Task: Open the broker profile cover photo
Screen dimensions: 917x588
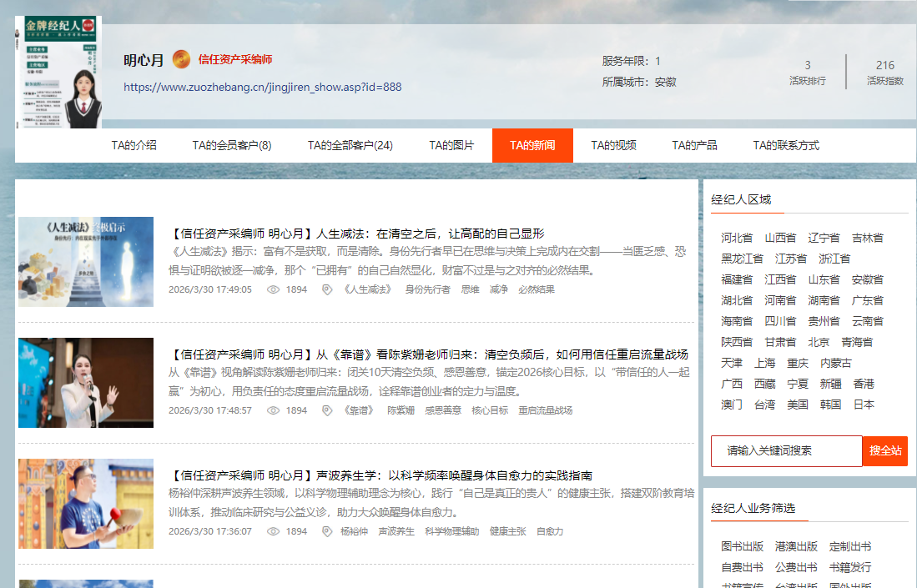Action: coord(58,72)
